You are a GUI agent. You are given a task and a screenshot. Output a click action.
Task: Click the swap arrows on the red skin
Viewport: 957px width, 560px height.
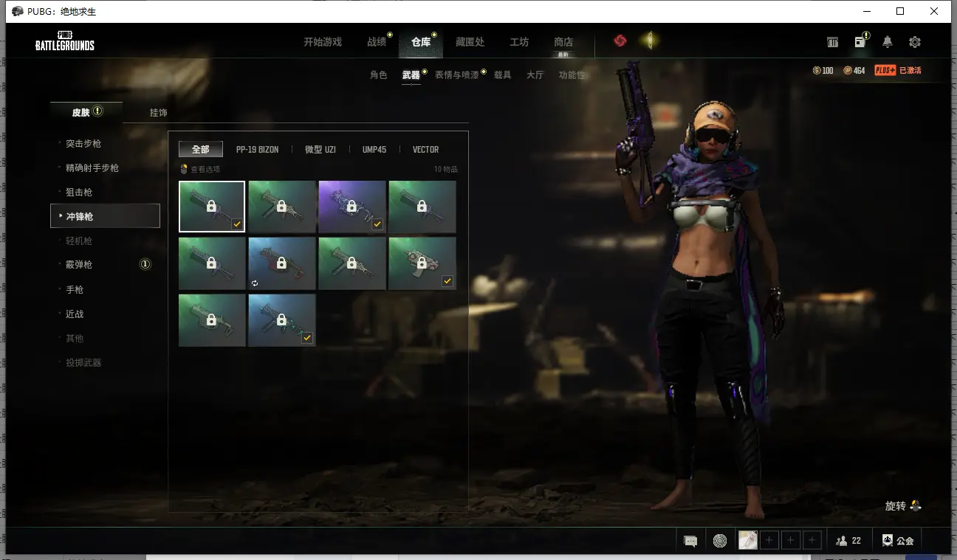click(x=255, y=283)
